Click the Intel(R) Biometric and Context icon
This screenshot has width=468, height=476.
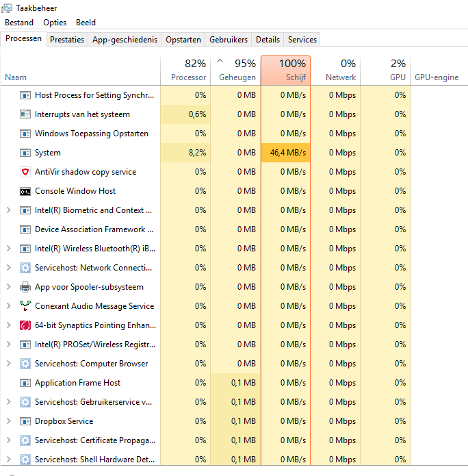25,210
